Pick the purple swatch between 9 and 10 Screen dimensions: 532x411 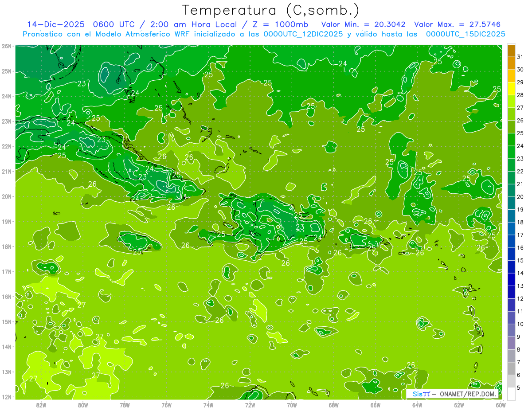(511, 331)
